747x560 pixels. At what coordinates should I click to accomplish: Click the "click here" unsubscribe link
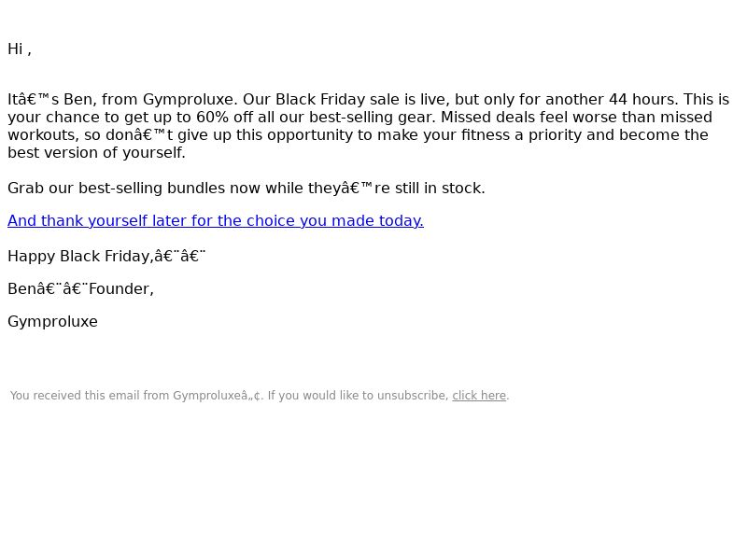(479, 396)
